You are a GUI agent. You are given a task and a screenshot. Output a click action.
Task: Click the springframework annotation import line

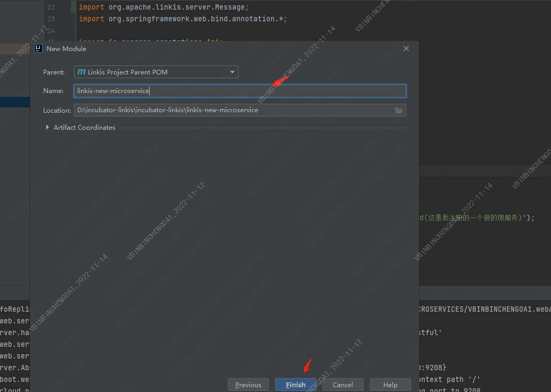(x=183, y=19)
